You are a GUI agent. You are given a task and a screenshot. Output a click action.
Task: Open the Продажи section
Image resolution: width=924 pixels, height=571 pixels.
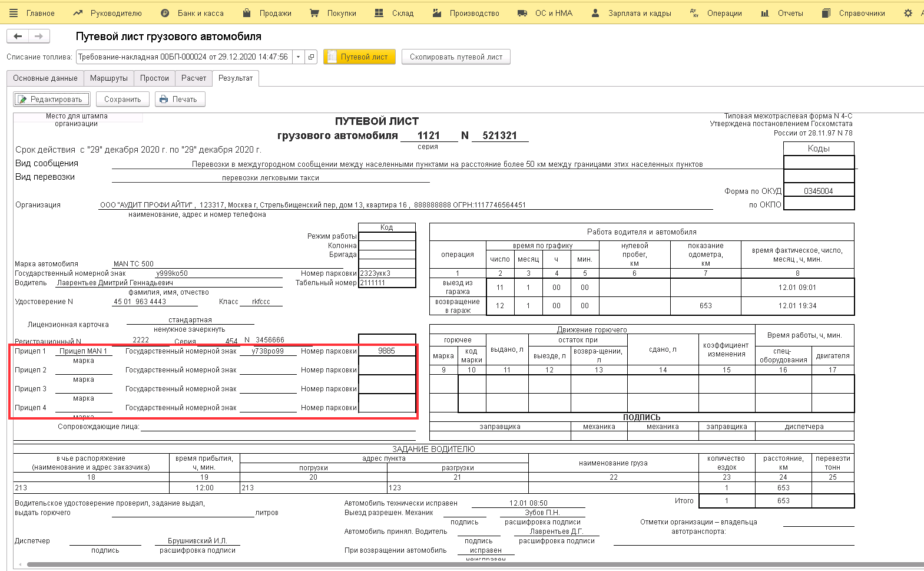pos(267,13)
